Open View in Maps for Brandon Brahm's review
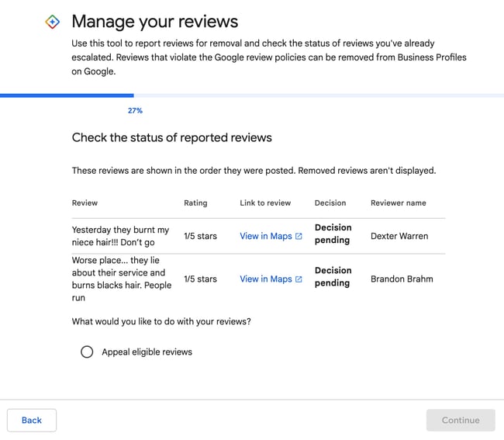 tap(266, 279)
